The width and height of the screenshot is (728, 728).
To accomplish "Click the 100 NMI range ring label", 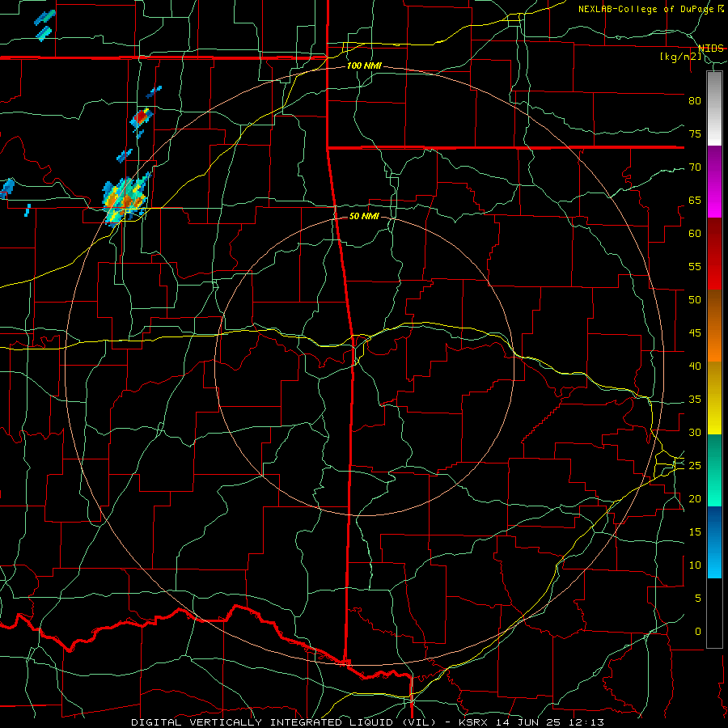I will pyautogui.click(x=364, y=66).
